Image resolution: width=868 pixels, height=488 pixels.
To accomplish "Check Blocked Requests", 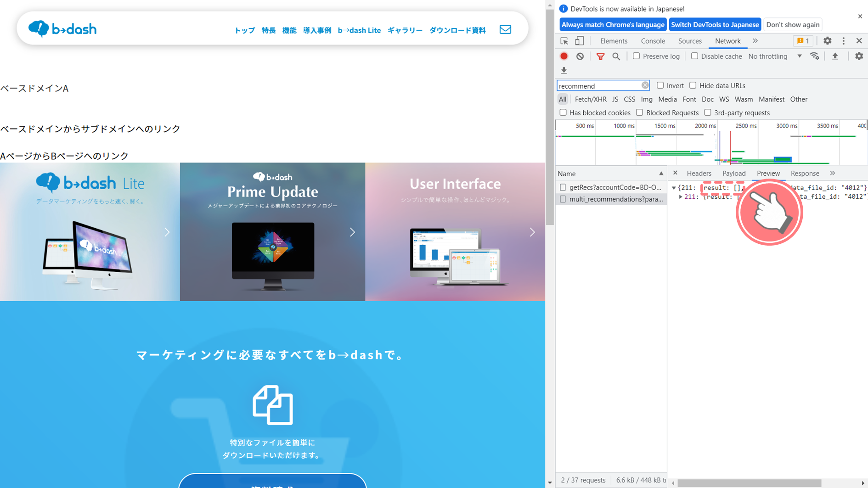I will [x=640, y=112].
